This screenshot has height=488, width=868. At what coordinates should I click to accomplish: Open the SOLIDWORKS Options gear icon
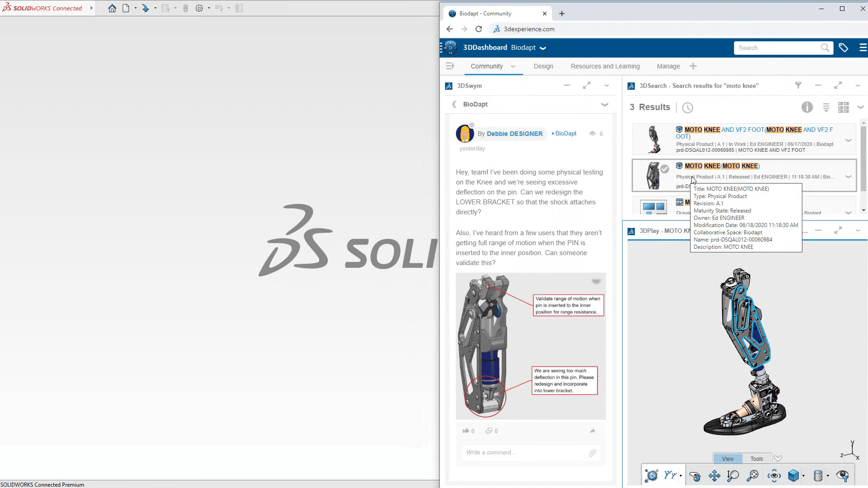[x=199, y=8]
